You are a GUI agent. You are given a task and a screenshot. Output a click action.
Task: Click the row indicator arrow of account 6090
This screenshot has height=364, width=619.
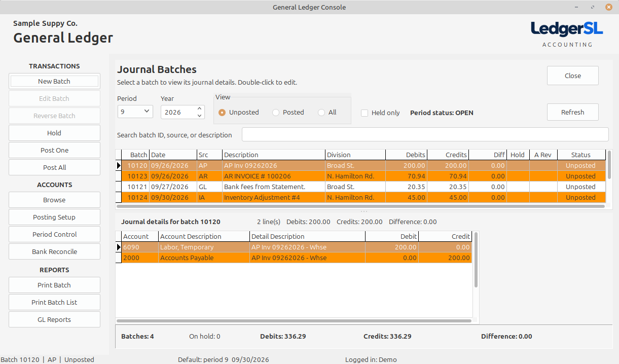tap(119, 247)
